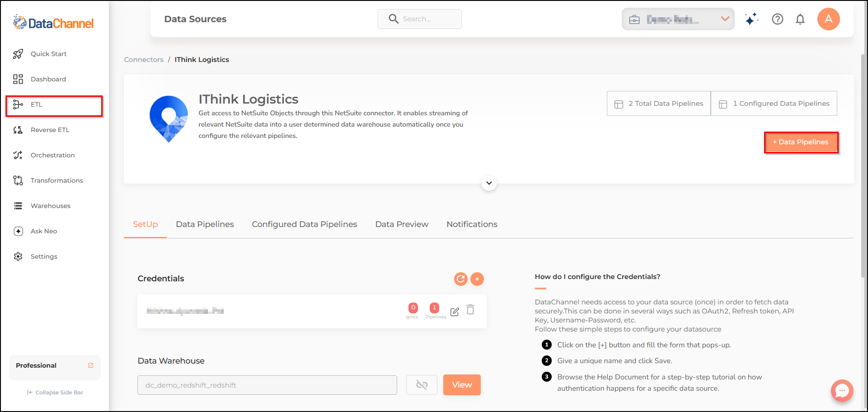Click the 'Data Sources' header title

tap(195, 19)
